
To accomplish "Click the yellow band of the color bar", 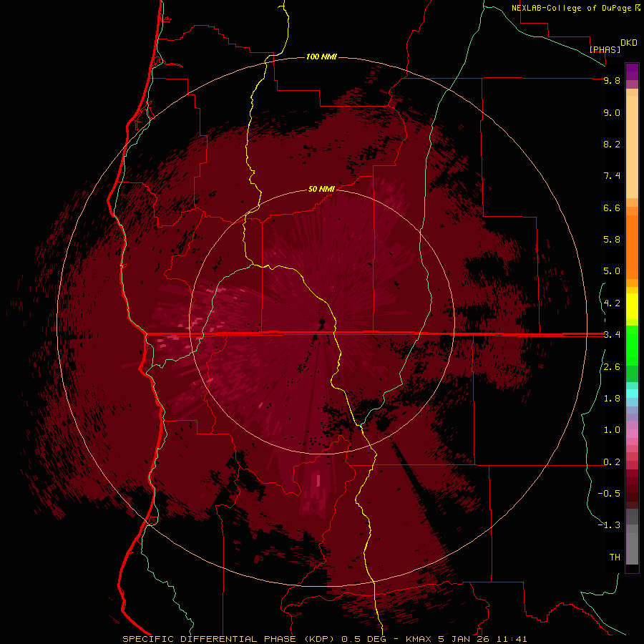I will [632, 306].
